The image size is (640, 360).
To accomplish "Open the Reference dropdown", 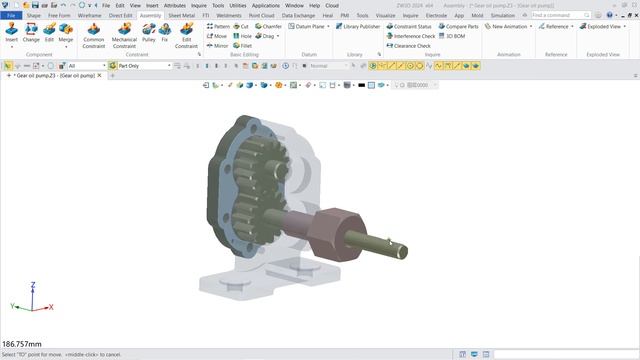I will point(572,26).
